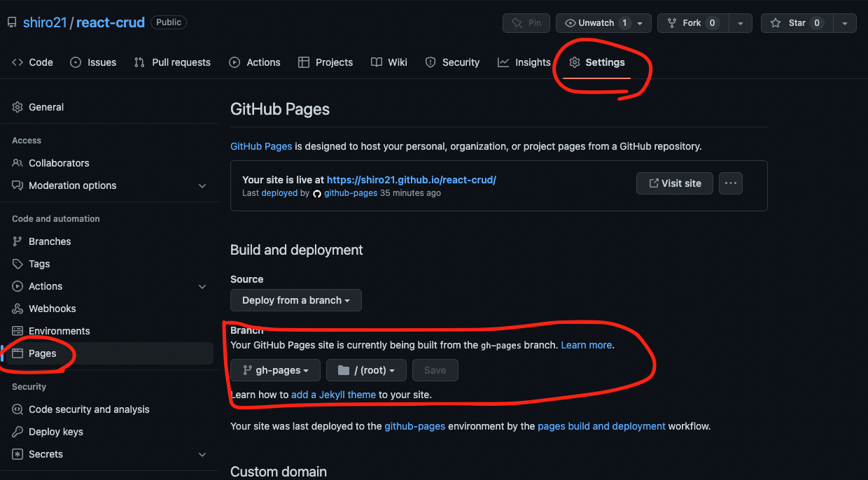Switch to the Code tab
The height and width of the screenshot is (480, 868).
click(32, 62)
